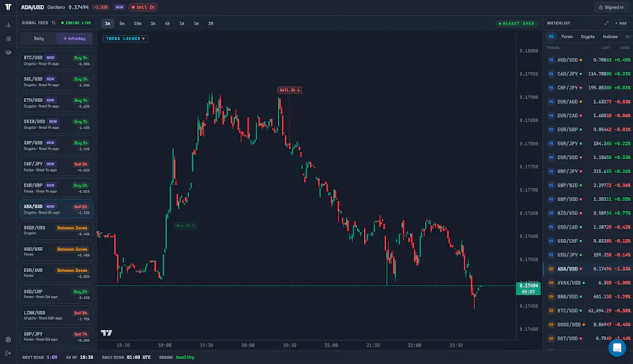The width and height of the screenshot is (633, 364).
Task: Open the DOGE/USD signal card
Action: (56, 230)
